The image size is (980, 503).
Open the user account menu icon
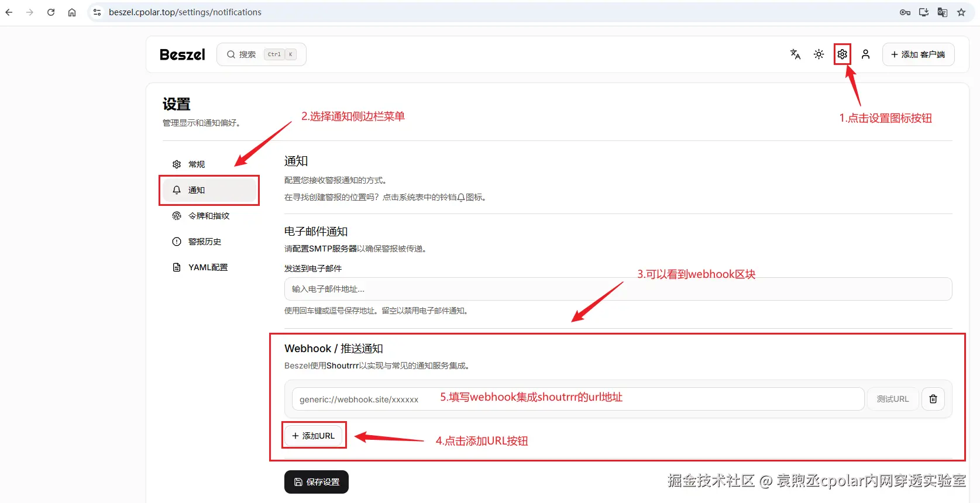[x=865, y=54]
